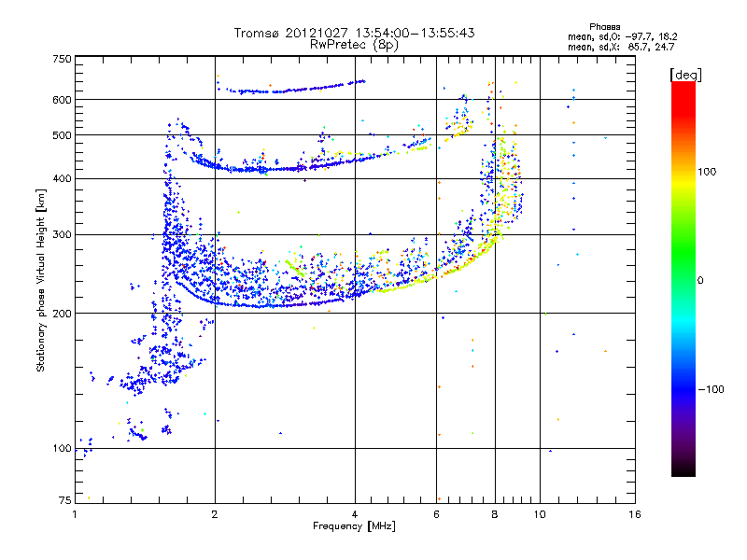Click the x-axis tick label '4'

(x=355, y=514)
